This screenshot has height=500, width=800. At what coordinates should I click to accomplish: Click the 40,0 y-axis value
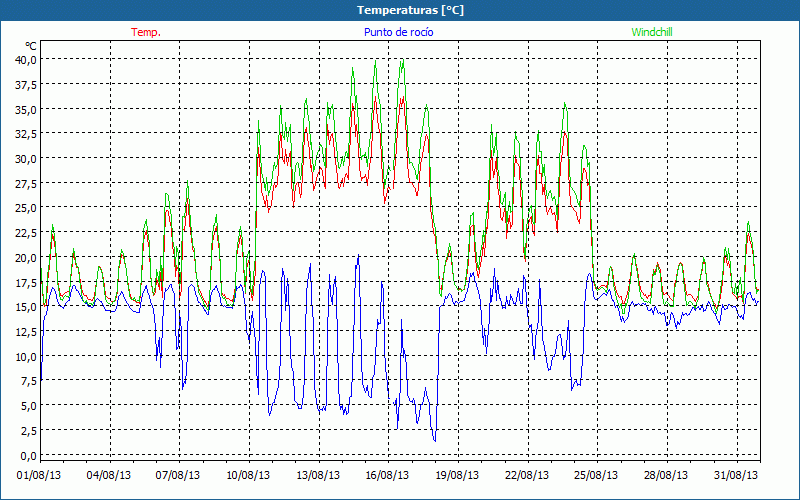pyautogui.click(x=26, y=60)
